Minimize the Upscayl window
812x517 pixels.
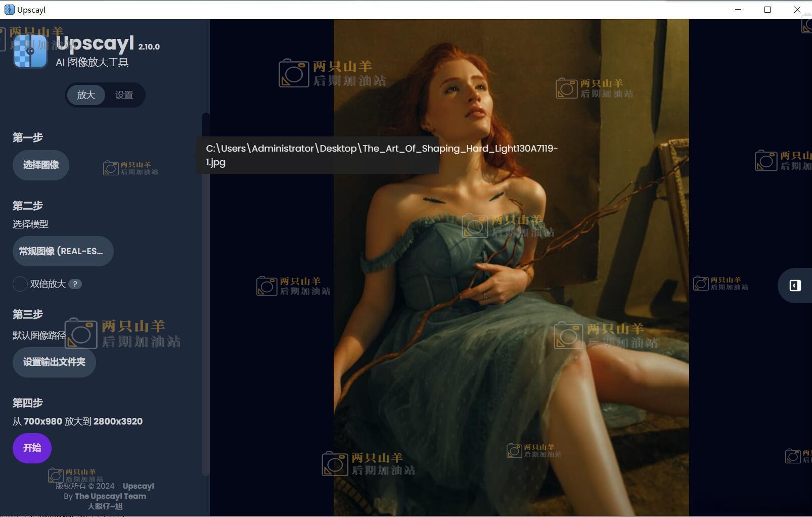(738, 10)
